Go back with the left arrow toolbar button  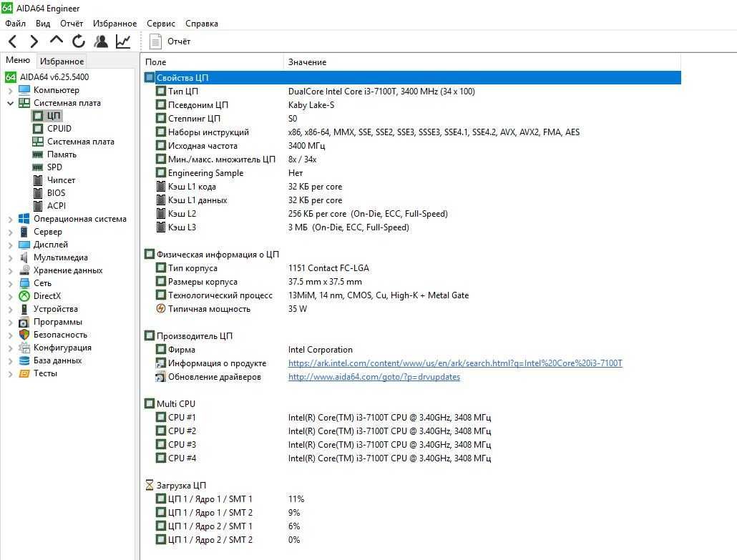[13, 41]
